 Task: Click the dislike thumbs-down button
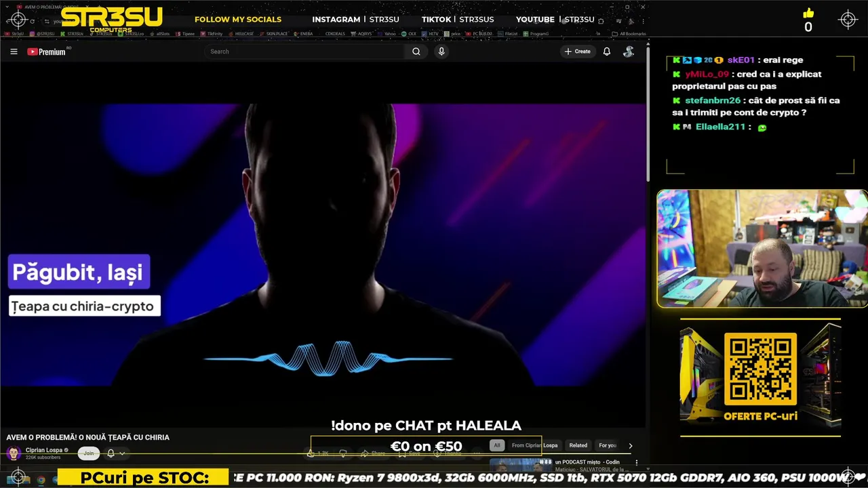pos(344,453)
